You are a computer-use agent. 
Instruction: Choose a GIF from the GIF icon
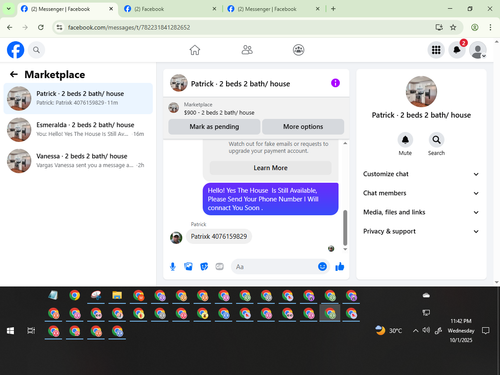click(219, 267)
